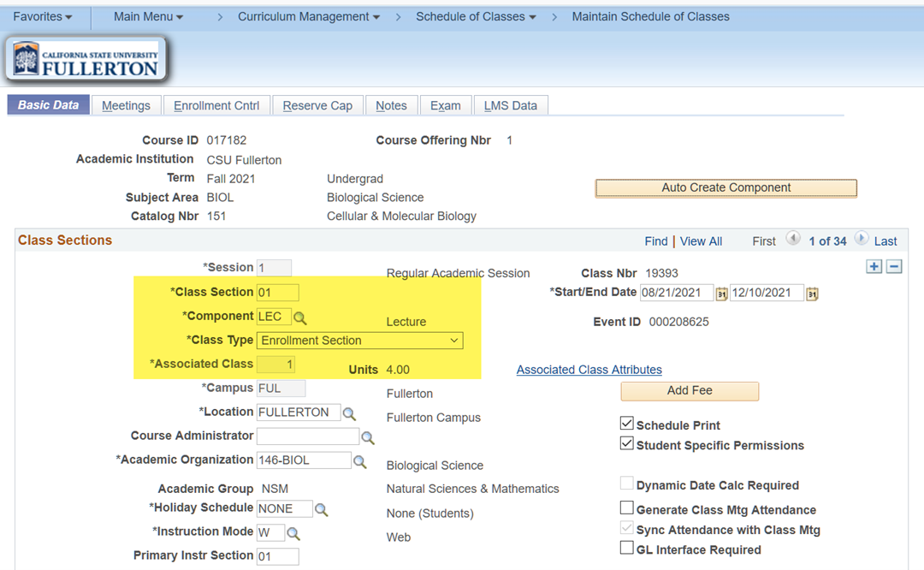Image resolution: width=924 pixels, height=570 pixels.
Task: Open the Associated Class Attributes link
Action: point(589,370)
